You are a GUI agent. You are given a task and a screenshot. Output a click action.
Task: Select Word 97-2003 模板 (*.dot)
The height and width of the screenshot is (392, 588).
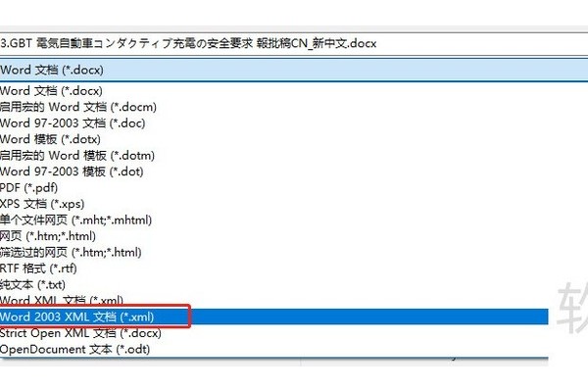click(x=274, y=171)
